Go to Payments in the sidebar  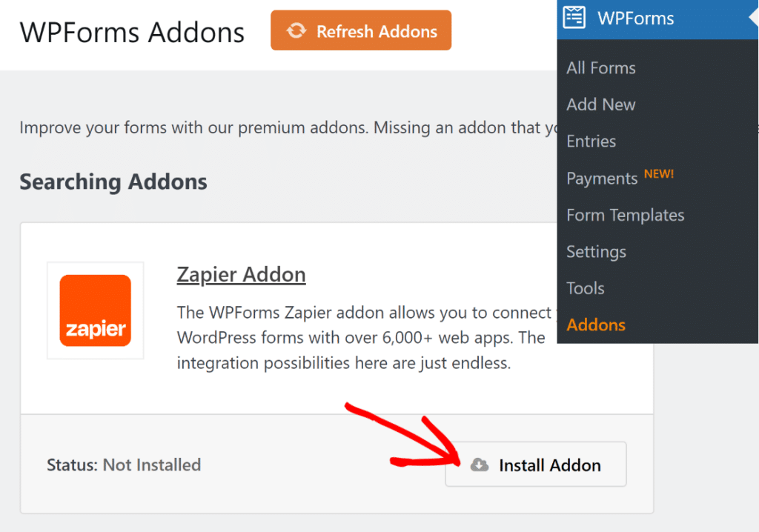601,178
